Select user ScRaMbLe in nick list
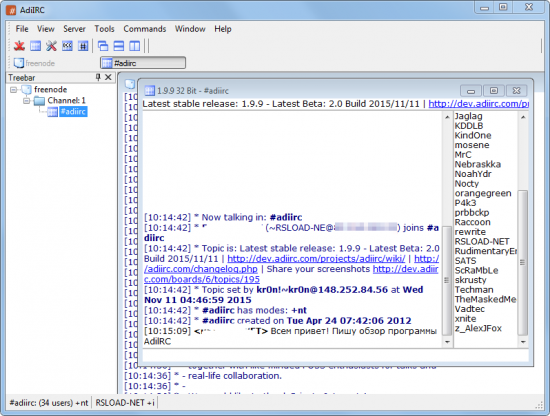The image size is (550, 416). pos(476,270)
